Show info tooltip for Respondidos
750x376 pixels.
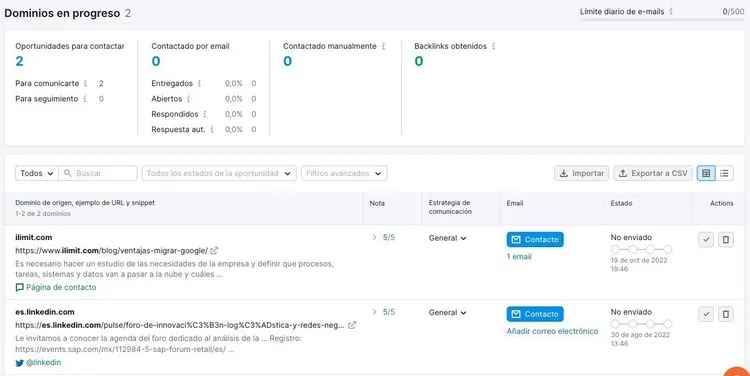[x=205, y=114]
